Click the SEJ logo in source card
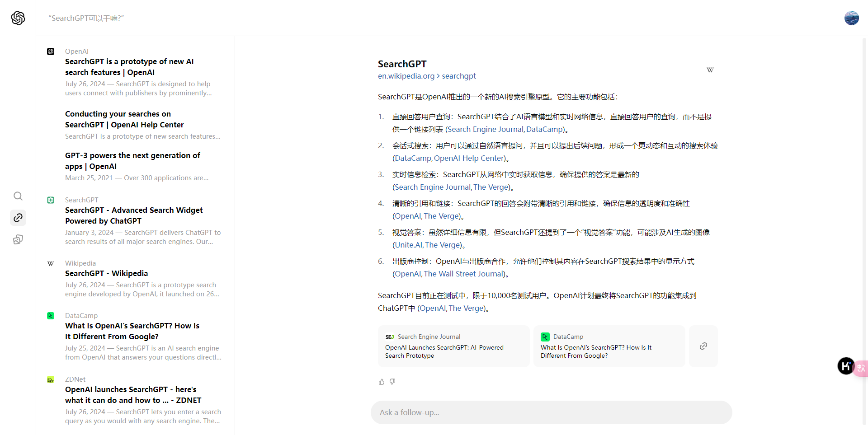Image resolution: width=868 pixels, height=435 pixels. tap(390, 337)
